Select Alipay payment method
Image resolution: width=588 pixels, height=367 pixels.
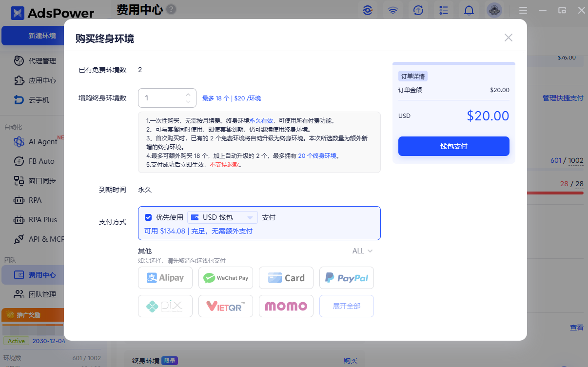pos(165,278)
